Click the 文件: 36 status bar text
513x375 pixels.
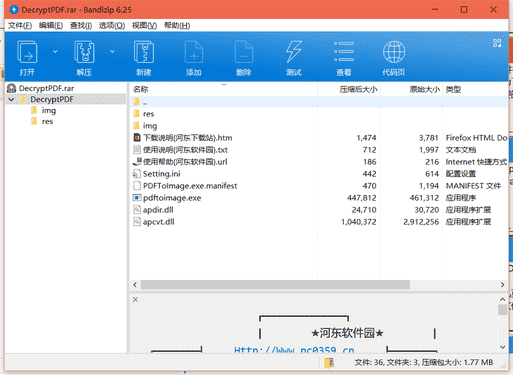click(369, 362)
